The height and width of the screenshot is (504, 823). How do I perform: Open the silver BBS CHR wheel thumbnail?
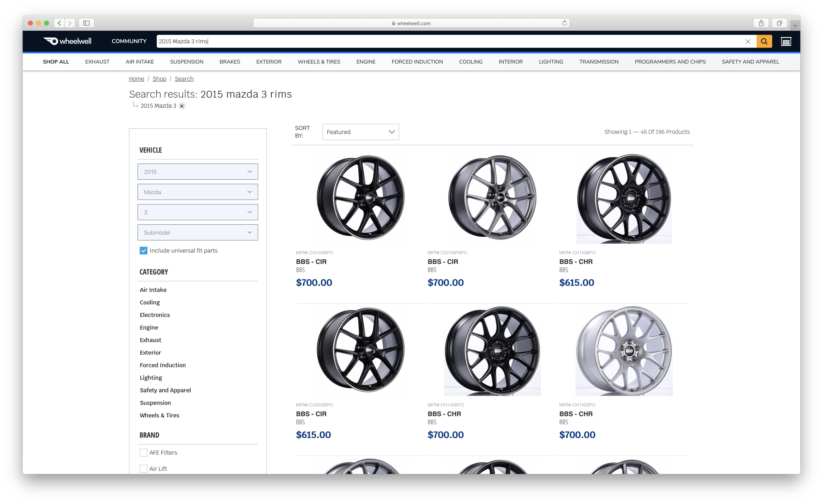624,351
